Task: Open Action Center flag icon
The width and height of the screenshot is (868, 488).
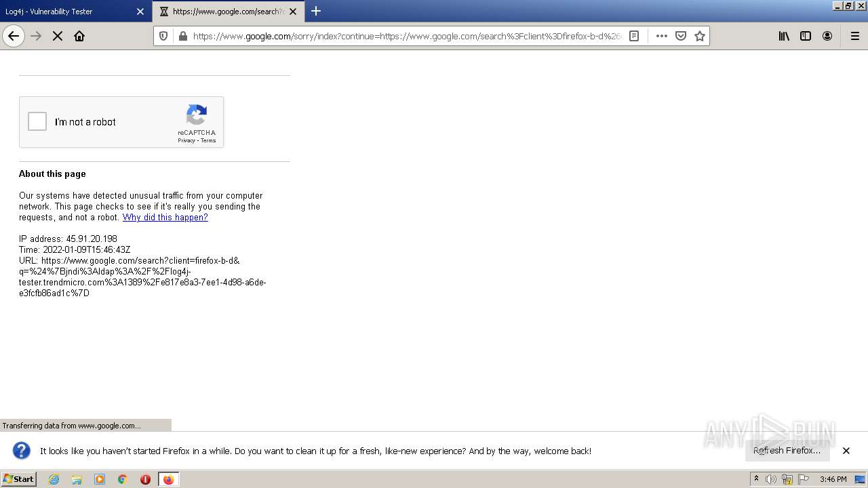Action: pyautogui.click(x=804, y=479)
